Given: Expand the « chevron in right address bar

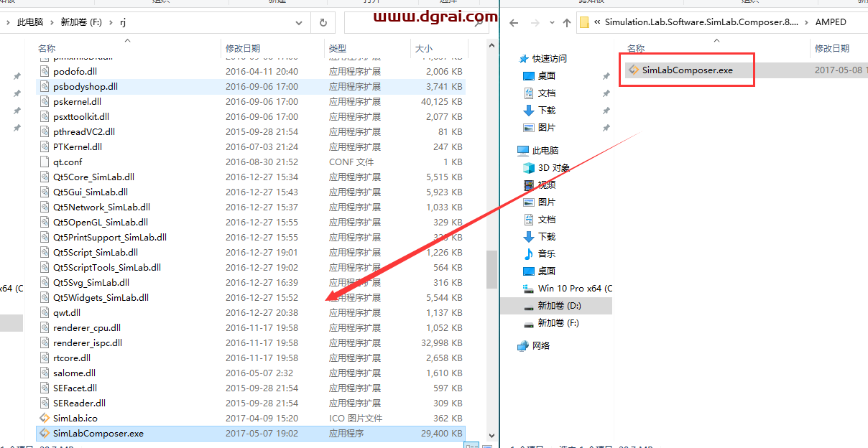Looking at the screenshot, I should (x=597, y=22).
